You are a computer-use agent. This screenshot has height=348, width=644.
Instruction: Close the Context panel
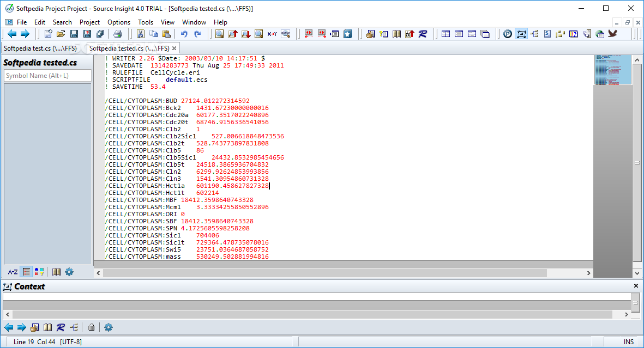coord(636,285)
